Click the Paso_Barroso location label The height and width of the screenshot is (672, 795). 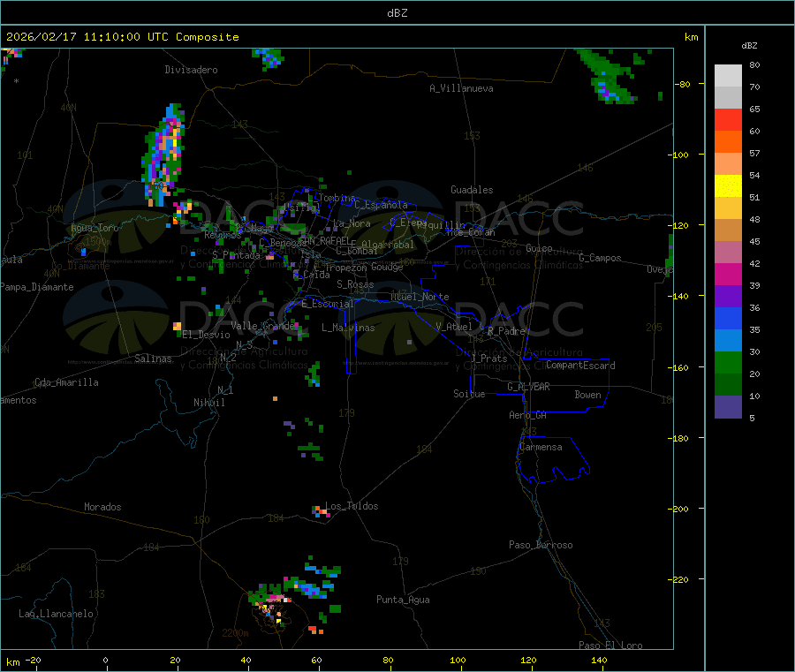pos(541,545)
